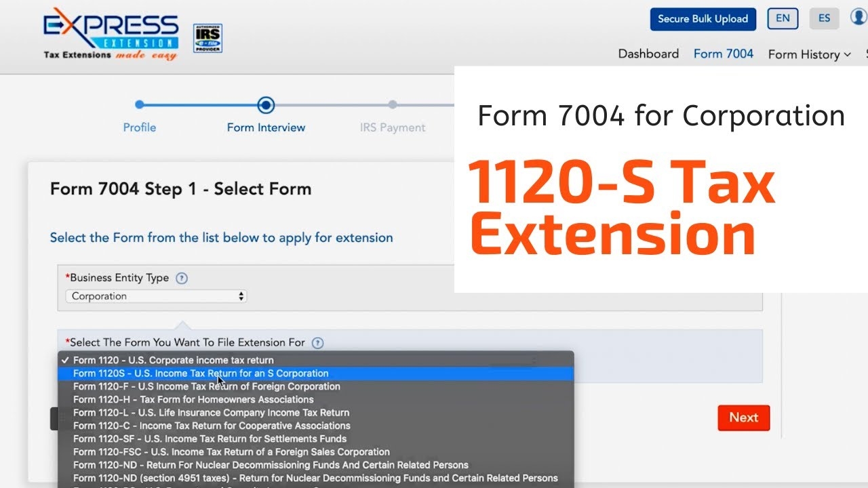Click the IRS Payment step marker
This screenshot has width=868, height=488.
[x=393, y=104]
